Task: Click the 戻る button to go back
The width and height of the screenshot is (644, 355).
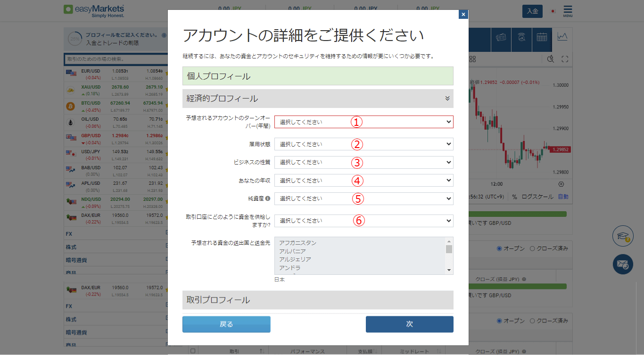Action: tap(226, 324)
